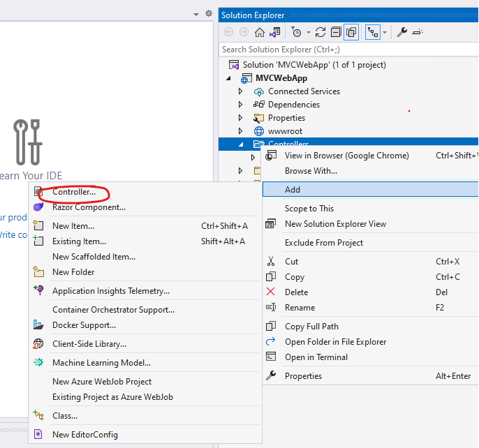479x448 pixels.
Task: Select View in Browser (Google Chrome)
Action: pos(347,156)
